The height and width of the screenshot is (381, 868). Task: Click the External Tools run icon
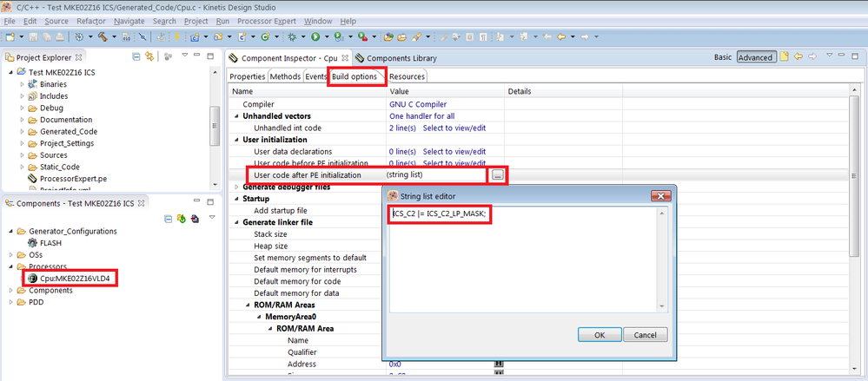(361, 37)
